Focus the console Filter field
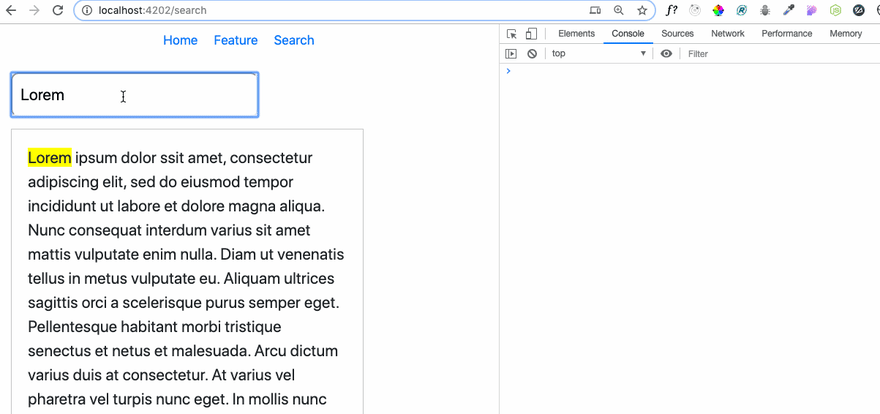880x414 pixels. coord(780,54)
